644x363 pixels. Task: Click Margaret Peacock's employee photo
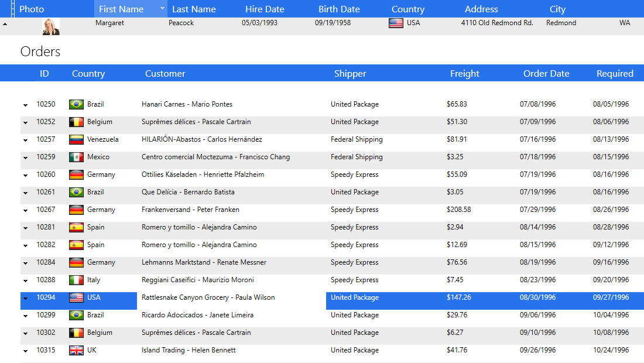(x=51, y=26)
